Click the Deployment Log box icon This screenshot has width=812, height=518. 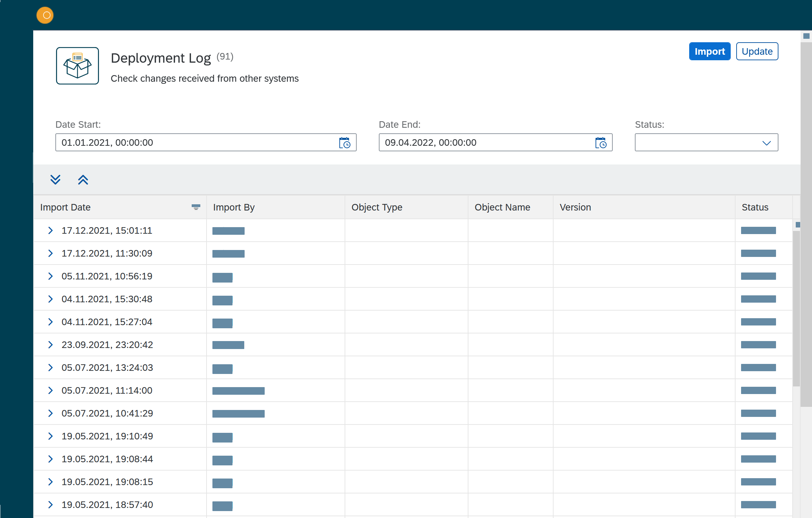coord(77,66)
